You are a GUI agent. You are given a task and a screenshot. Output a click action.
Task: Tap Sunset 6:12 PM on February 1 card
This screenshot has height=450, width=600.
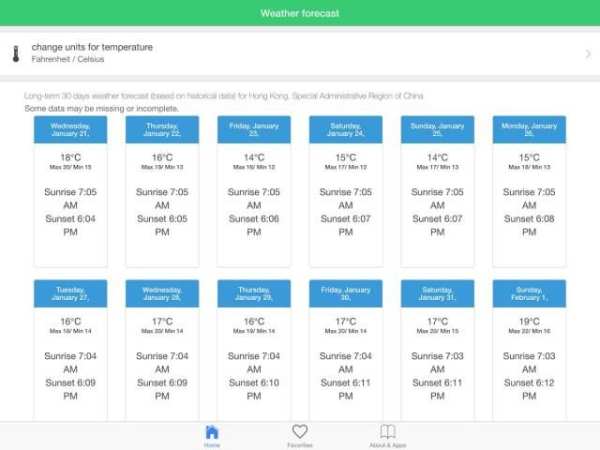(529, 389)
